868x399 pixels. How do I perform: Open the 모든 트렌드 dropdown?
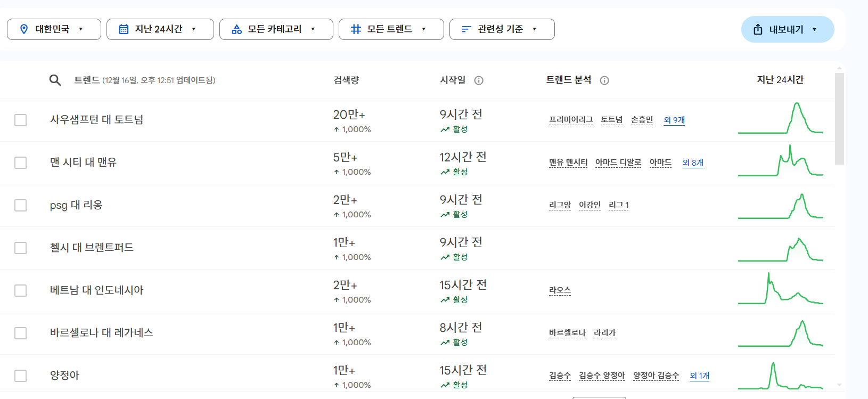pyautogui.click(x=391, y=29)
